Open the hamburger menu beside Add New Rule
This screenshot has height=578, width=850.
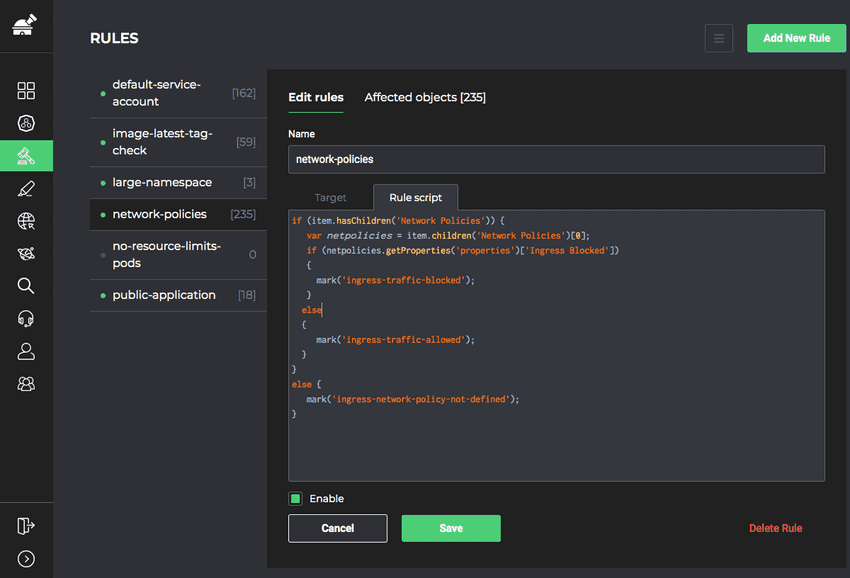pyautogui.click(x=718, y=39)
